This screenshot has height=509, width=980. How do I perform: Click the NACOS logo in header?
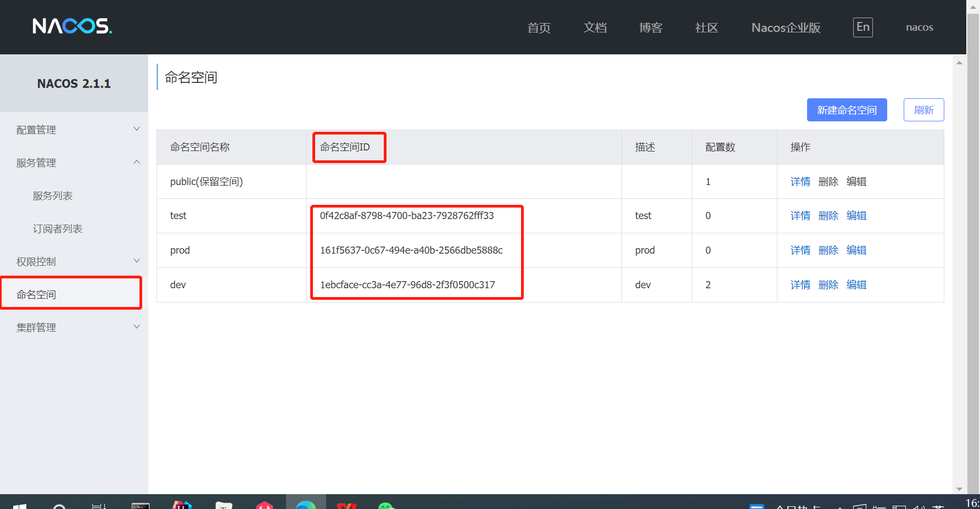pos(72,26)
